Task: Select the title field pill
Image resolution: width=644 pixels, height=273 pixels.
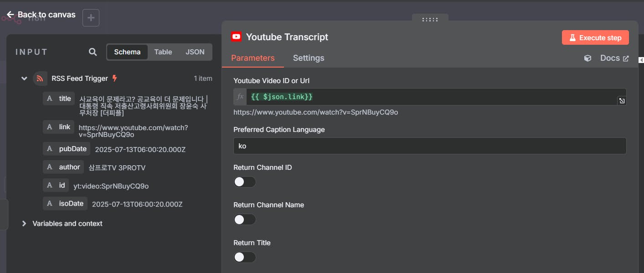Action: tap(59, 99)
